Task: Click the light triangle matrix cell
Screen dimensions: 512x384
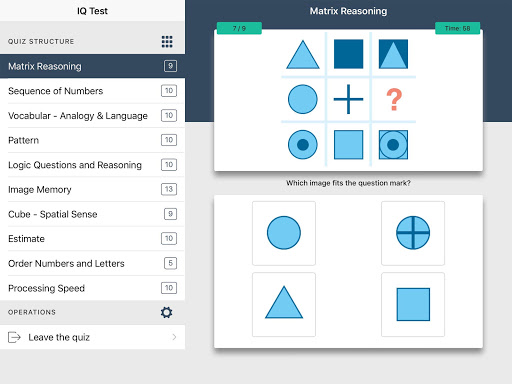Action: click(303, 54)
